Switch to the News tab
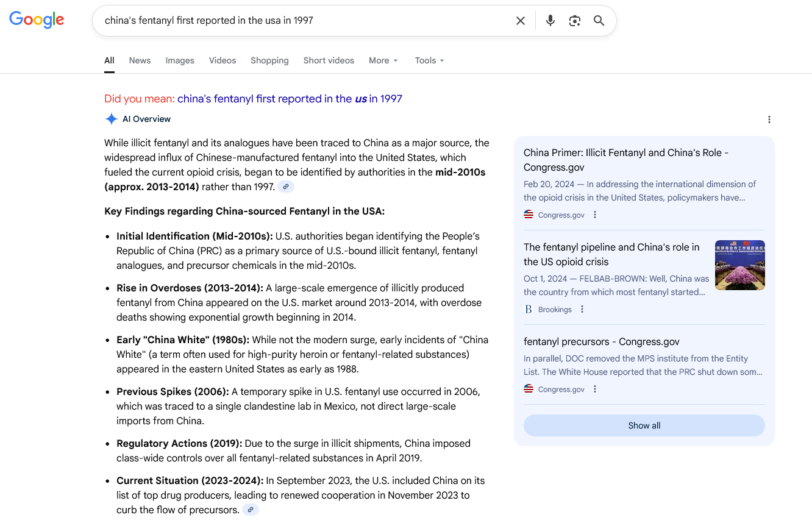The image size is (812, 523). point(140,60)
